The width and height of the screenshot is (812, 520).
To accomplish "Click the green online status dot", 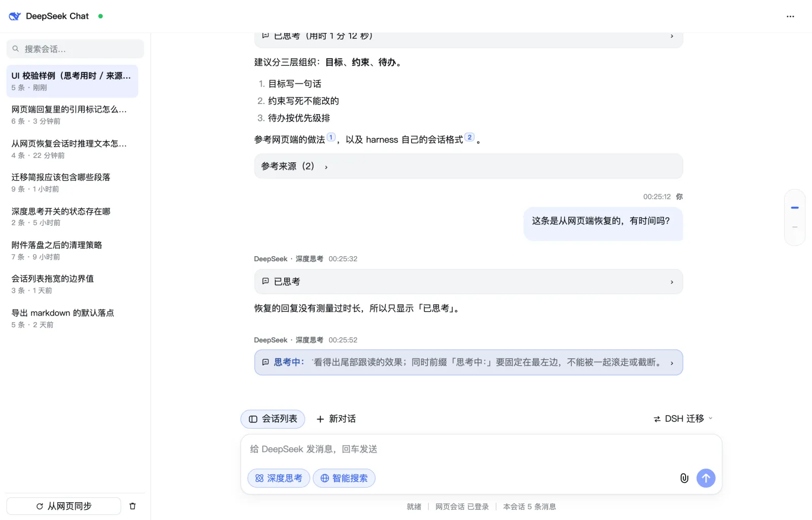I will pos(100,16).
